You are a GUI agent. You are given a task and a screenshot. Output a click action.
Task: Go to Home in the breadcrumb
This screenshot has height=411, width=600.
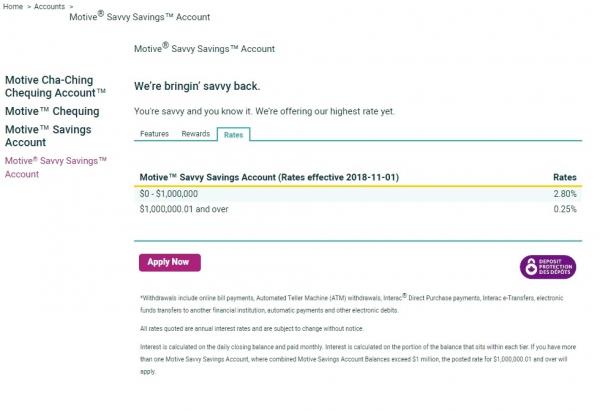tap(14, 6)
